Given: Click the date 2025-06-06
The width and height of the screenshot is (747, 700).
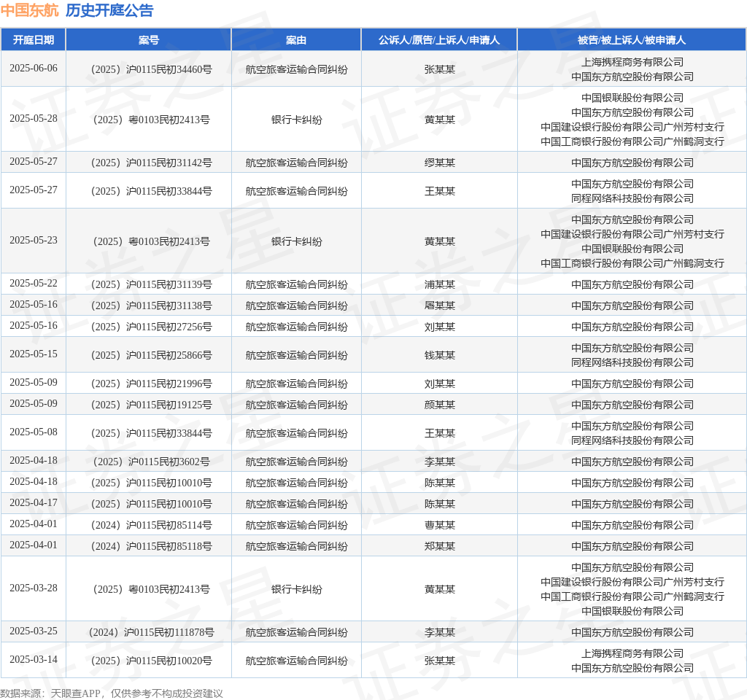Looking at the screenshot, I should pos(34,68).
